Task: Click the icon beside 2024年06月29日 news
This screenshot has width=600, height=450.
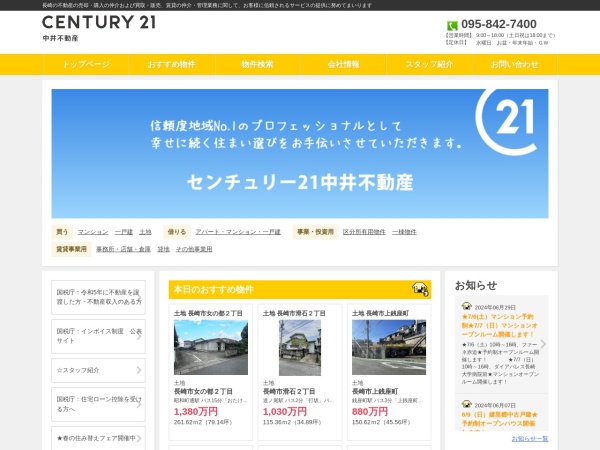Action: tap(466, 306)
